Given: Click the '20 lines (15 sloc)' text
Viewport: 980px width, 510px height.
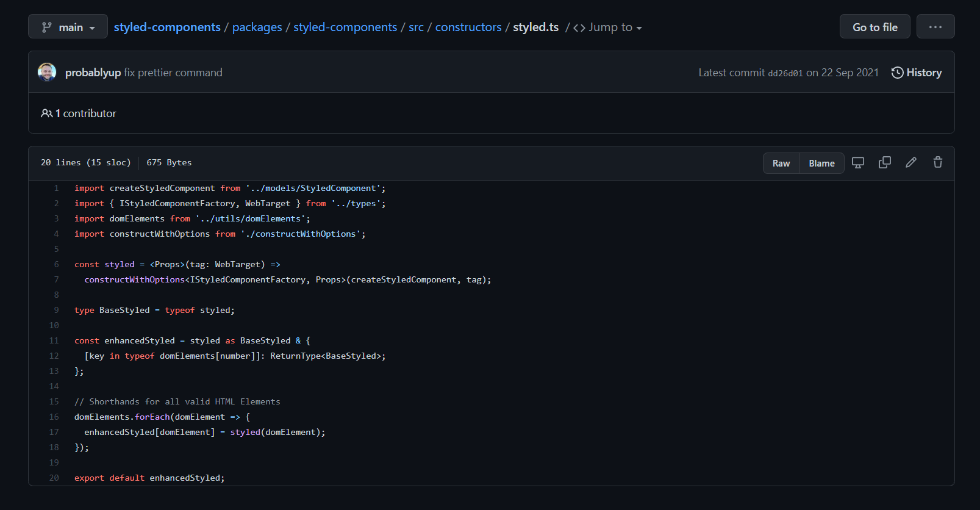Looking at the screenshot, I should [x=85, y=162].
